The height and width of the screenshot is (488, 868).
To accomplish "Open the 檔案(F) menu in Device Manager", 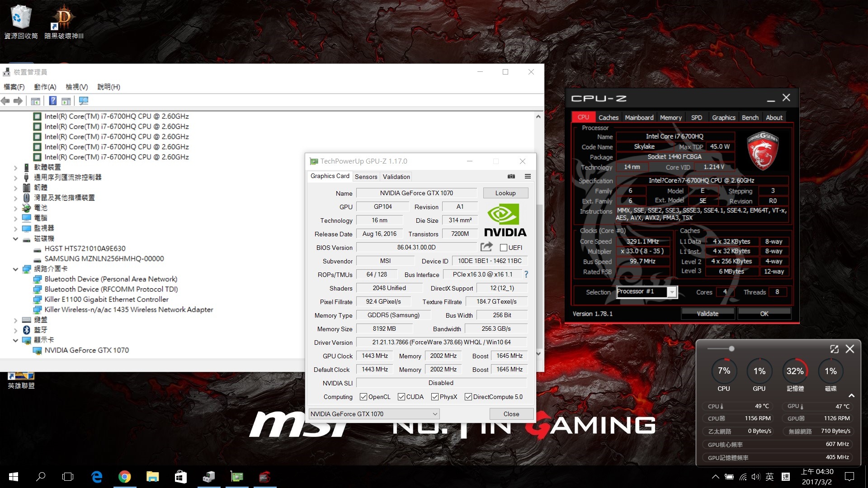I will point(14,87).
